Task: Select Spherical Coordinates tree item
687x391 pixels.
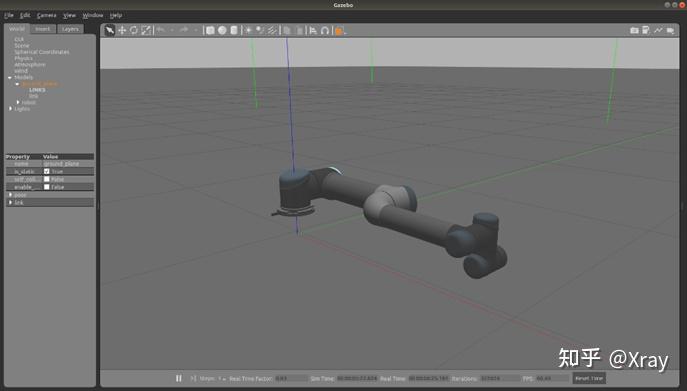Action: pos(42,52)
